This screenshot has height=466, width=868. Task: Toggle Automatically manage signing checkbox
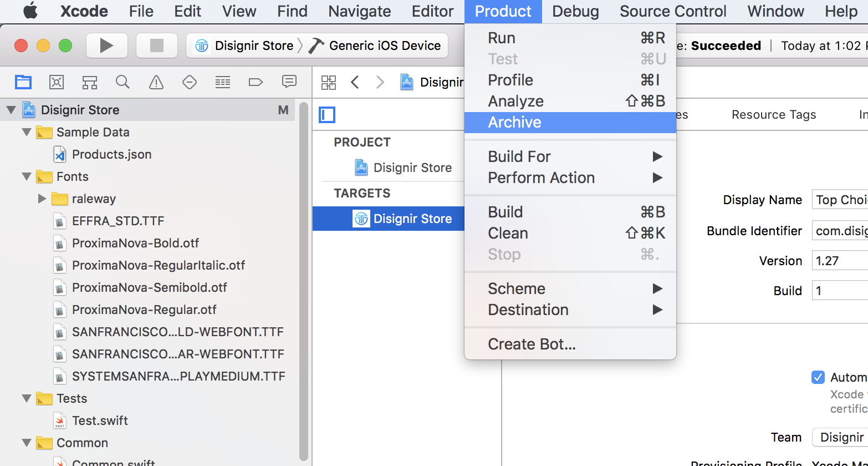point(818,377)
